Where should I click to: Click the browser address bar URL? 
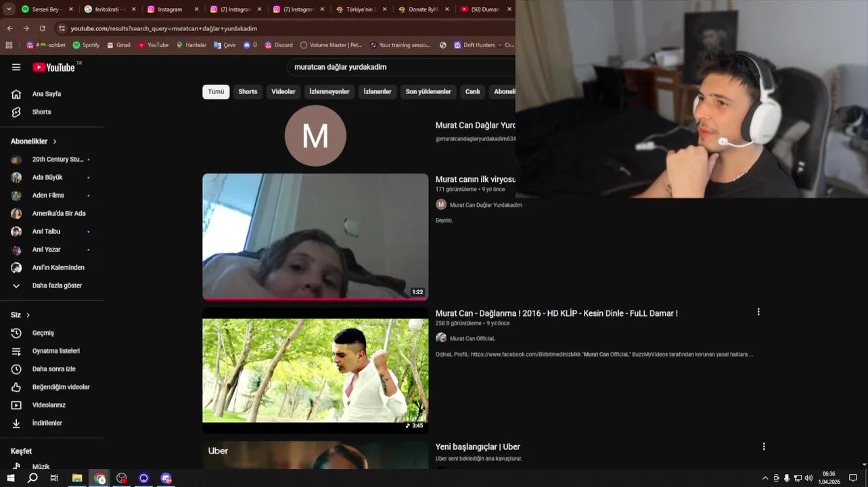(164, 28)
